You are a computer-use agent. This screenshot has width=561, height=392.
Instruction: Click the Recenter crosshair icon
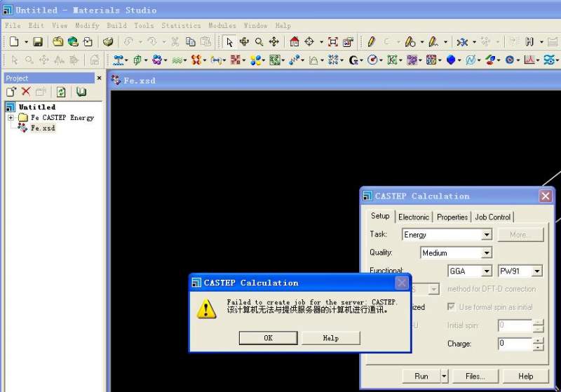click(x=309, y=42)
